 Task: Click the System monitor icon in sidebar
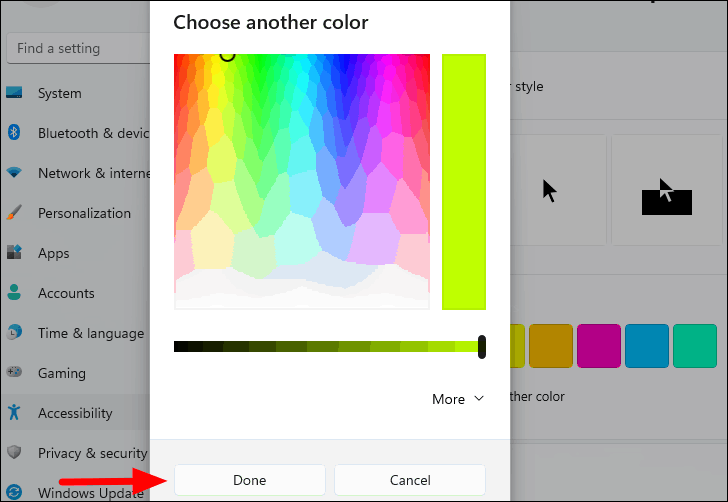pyautogui.click(x=14, y=92)
